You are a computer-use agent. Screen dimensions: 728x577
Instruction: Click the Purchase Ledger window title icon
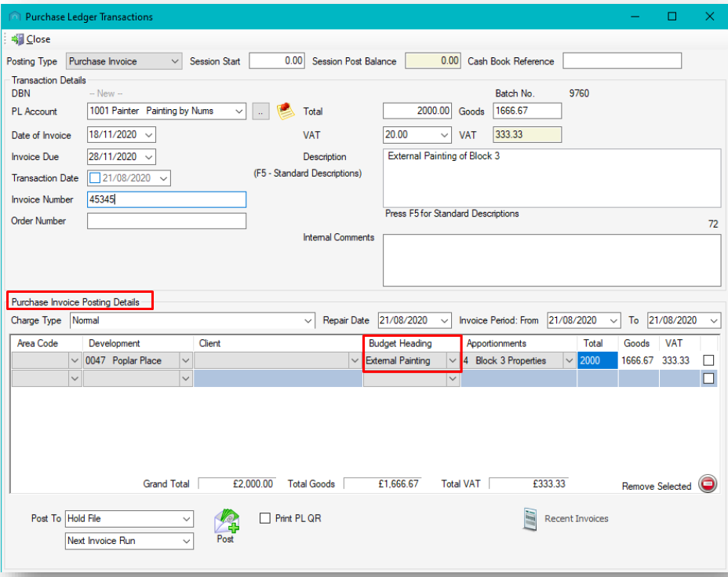[x=15, y=16]
